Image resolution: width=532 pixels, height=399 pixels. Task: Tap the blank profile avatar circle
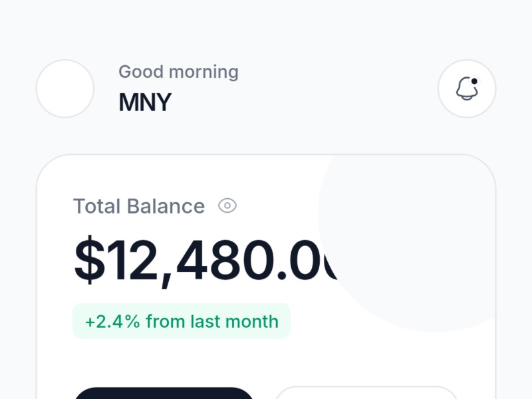65,89
